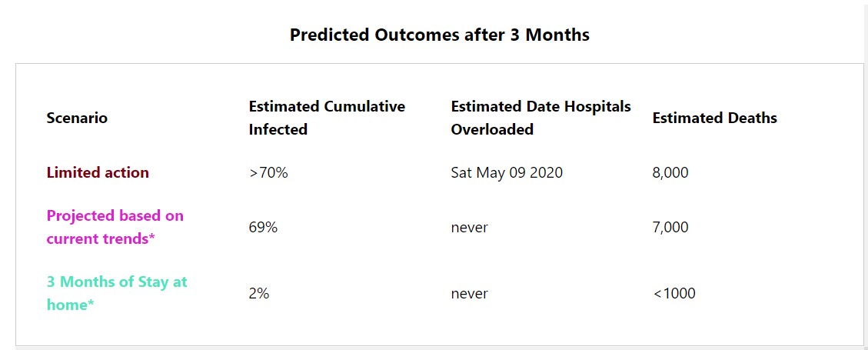
Task: Click the 'Limited action' scenario label
Action: pos(98,172)
